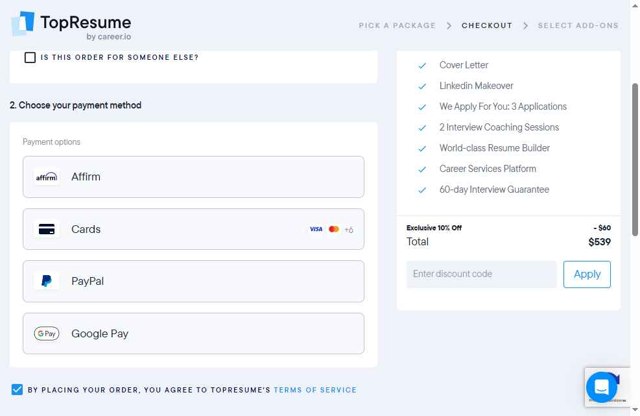Click the discount code input field
Screen dimensions: 640x416
click(x=482, y=274)
